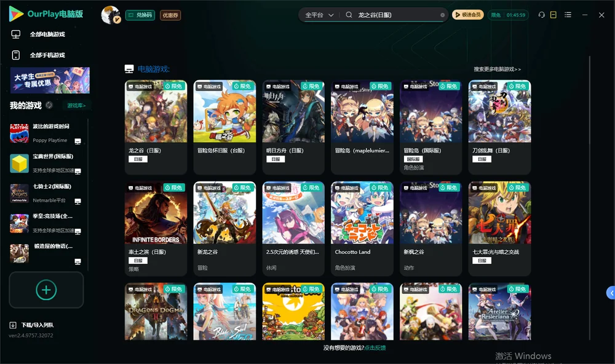This screenshot has height=364, width=615.
Task: Clear the search text with the x icon
Action: coord(442,15)
